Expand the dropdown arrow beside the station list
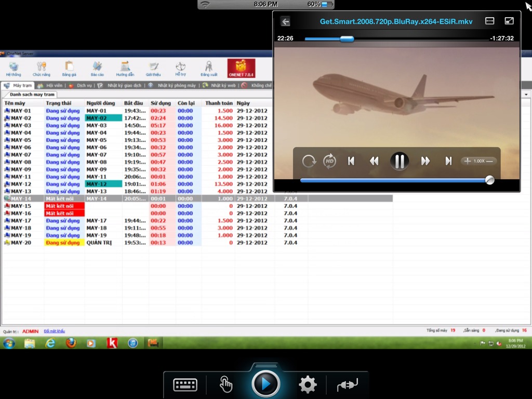The image size is (532, 399). pos(526,95)
